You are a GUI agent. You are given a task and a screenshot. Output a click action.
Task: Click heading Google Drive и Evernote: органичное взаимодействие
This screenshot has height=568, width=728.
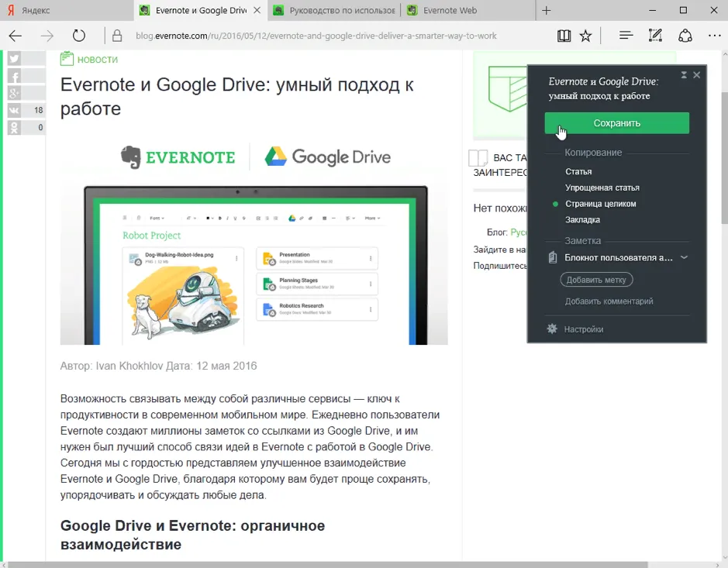[x=193, y=535]
